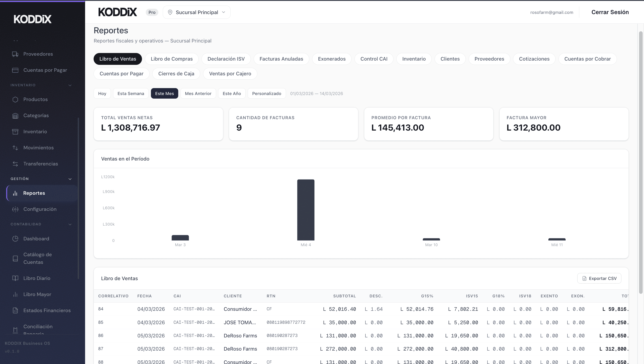Image resolution: width=644 pixels, height=364 pixels.
Task: Open the Control CAI report tab
Action: (x=374, y=59)
